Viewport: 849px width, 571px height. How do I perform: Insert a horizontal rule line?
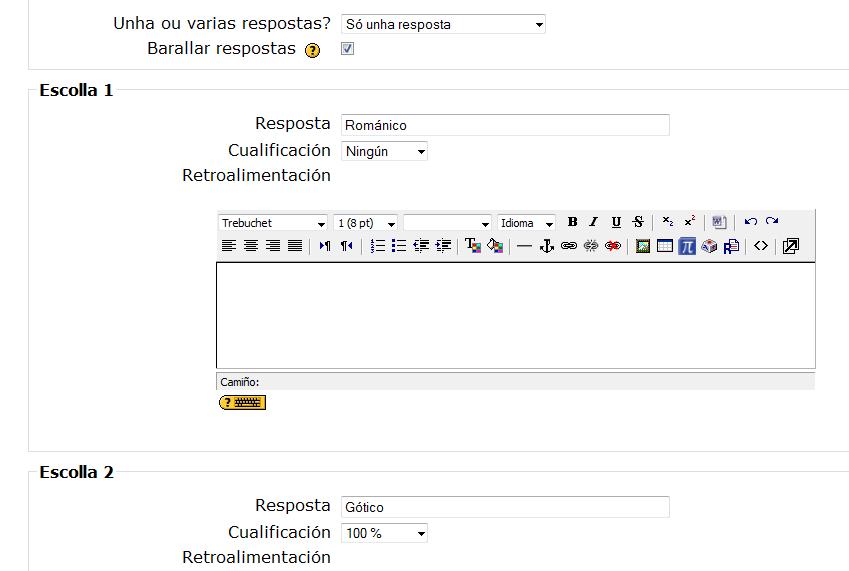(524, 246)
